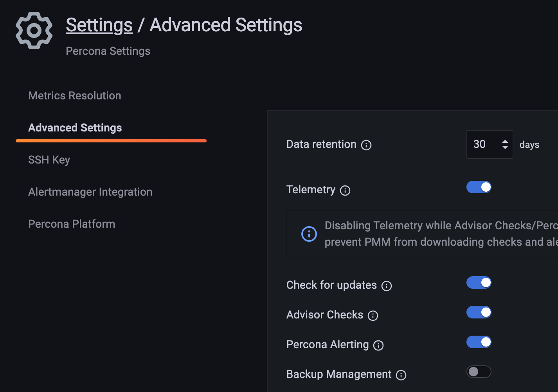Click info icon beside Check for updates
The height and width of the screenshot is (392, 558).
[387, 286]
